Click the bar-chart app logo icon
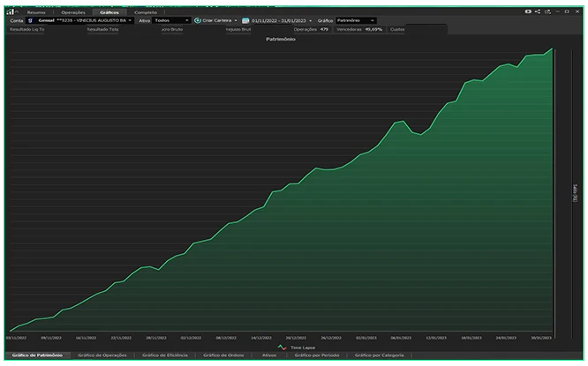The height and width of the screenshot is (366, 588). point(10,11)
